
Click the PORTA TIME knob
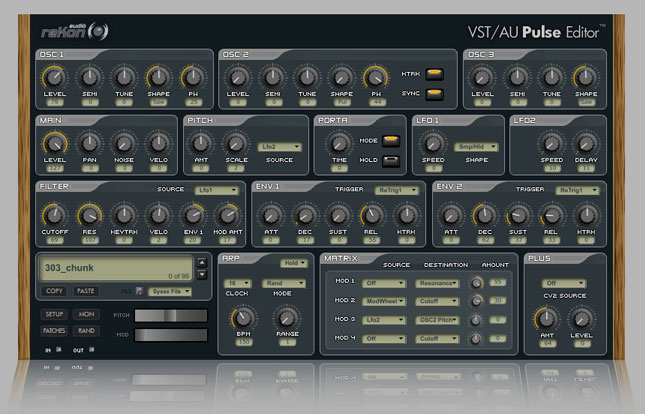(339, 143)
